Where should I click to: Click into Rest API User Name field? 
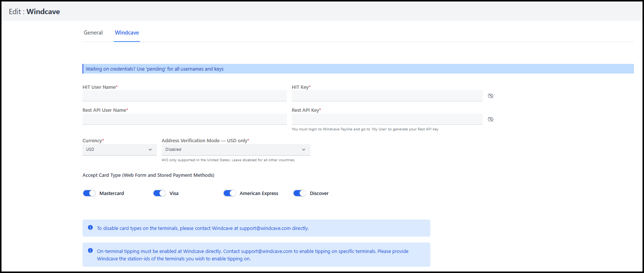point(184,119)
